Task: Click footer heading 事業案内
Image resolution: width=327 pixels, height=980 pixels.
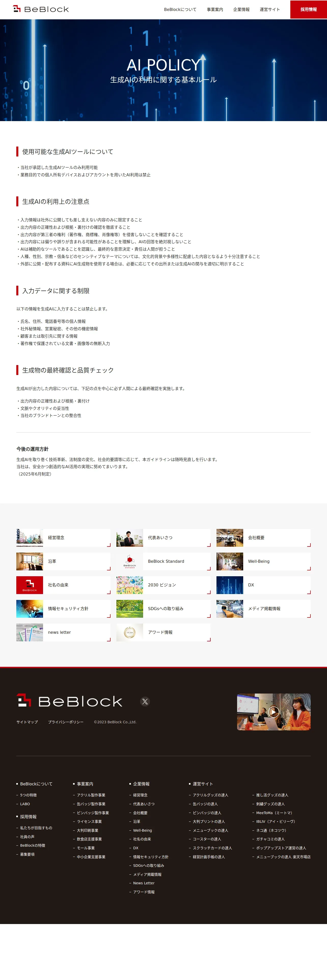Action: (85, 784)
